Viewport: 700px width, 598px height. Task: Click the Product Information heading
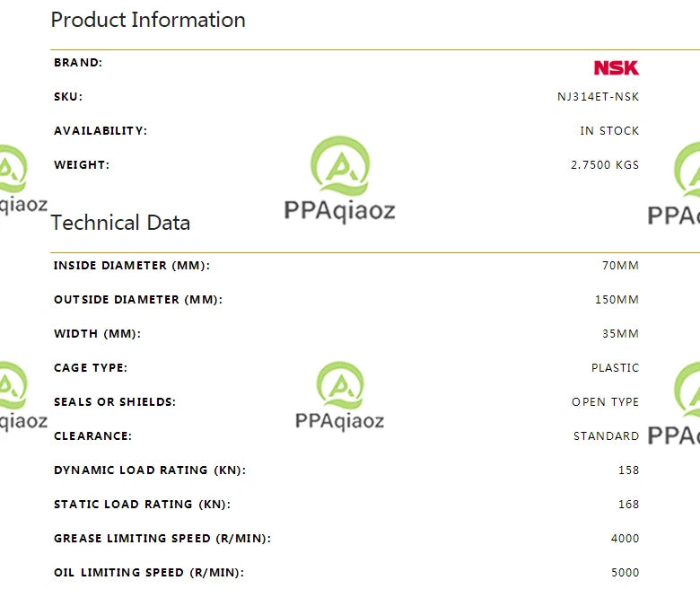(148, 20)
